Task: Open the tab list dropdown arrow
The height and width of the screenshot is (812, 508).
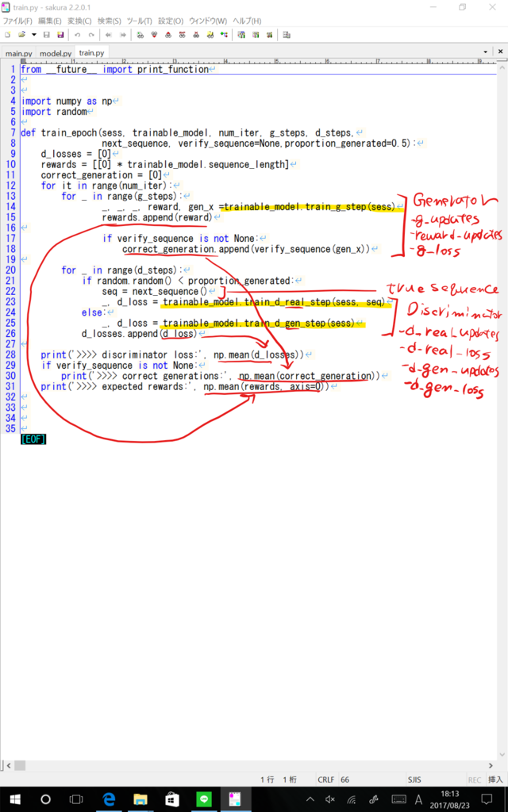Action: (485, 52)
